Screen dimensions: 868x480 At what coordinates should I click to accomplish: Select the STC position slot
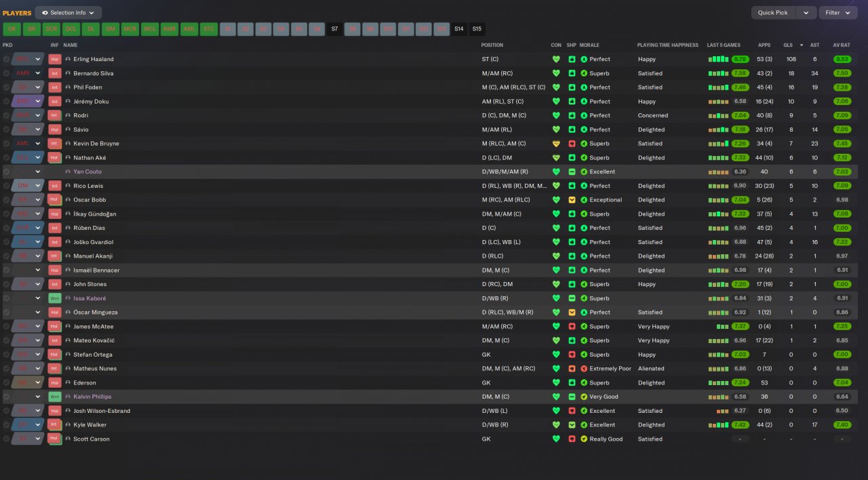208,29
